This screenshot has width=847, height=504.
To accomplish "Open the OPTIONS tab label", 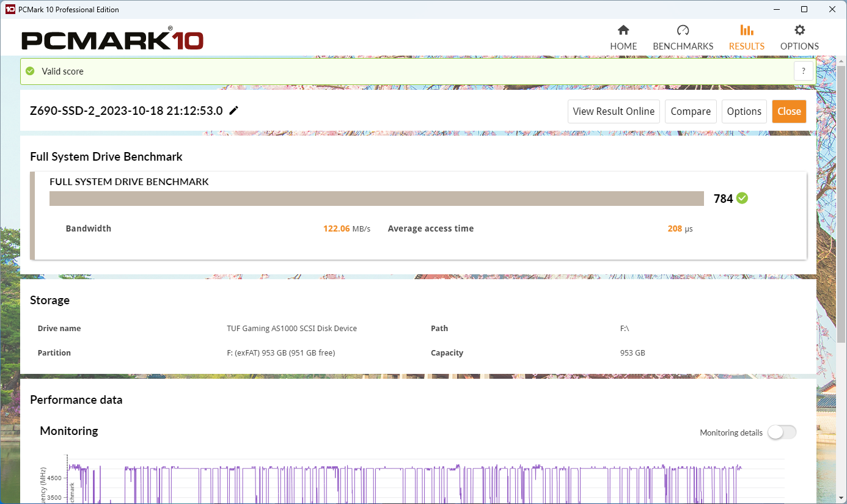I will point(799,46).
